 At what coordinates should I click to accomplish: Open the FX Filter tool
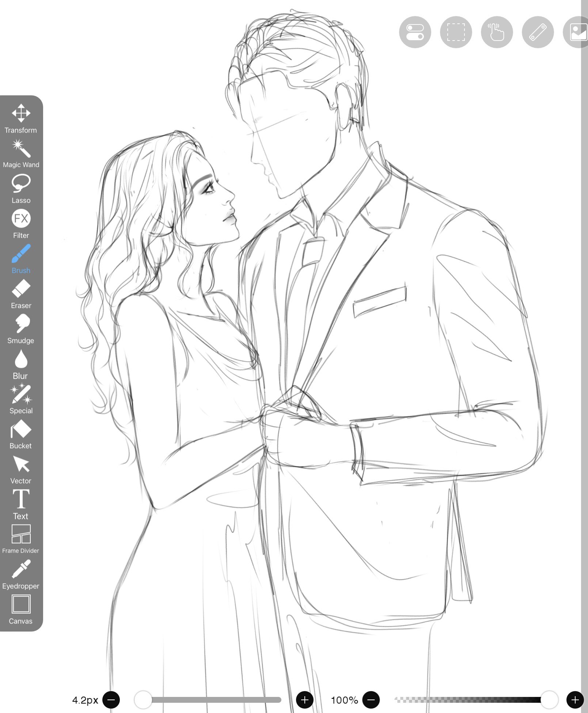coord(21,224)
